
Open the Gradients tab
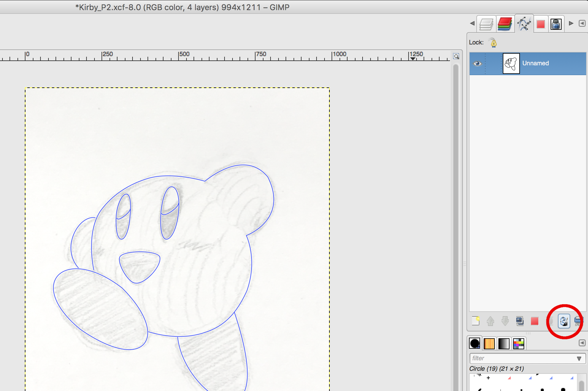tap(504, 343)
